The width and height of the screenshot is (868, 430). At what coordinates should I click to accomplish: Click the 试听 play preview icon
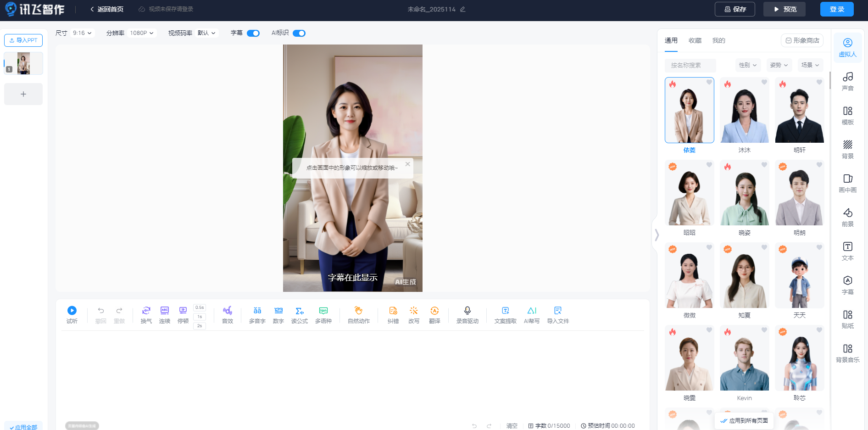72,311
